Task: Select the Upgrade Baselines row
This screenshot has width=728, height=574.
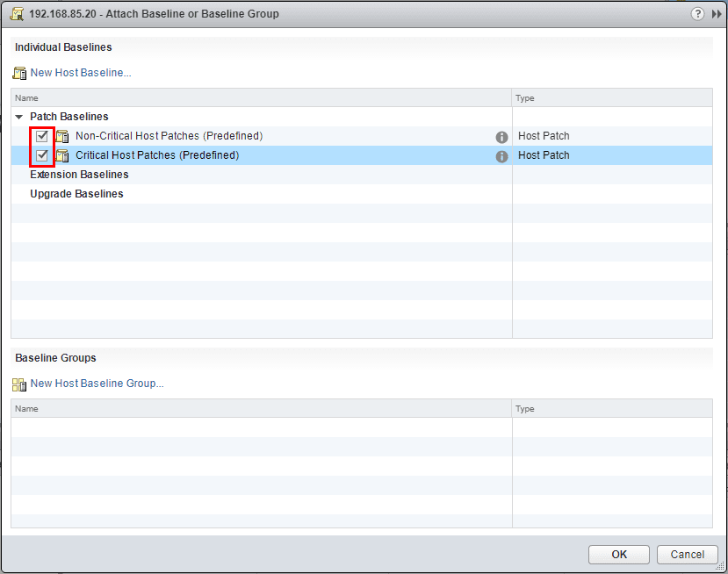Action: point(362,194)
